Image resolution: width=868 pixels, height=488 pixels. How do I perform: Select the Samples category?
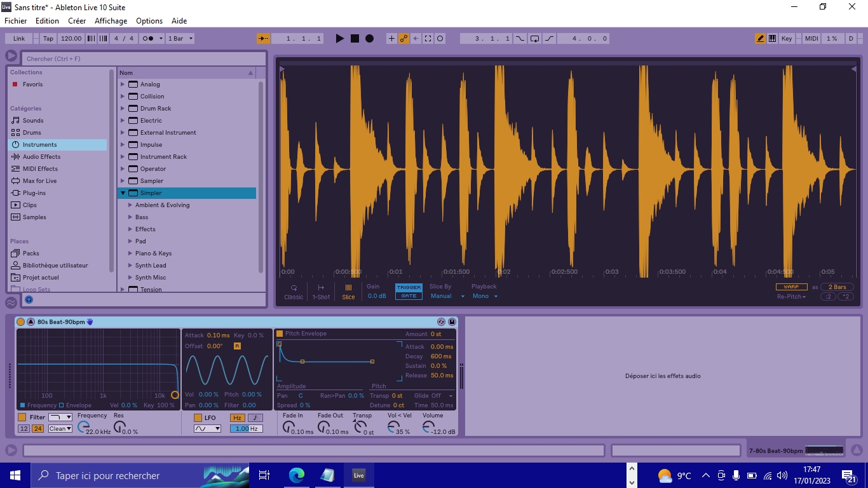(x=57, y=217)
